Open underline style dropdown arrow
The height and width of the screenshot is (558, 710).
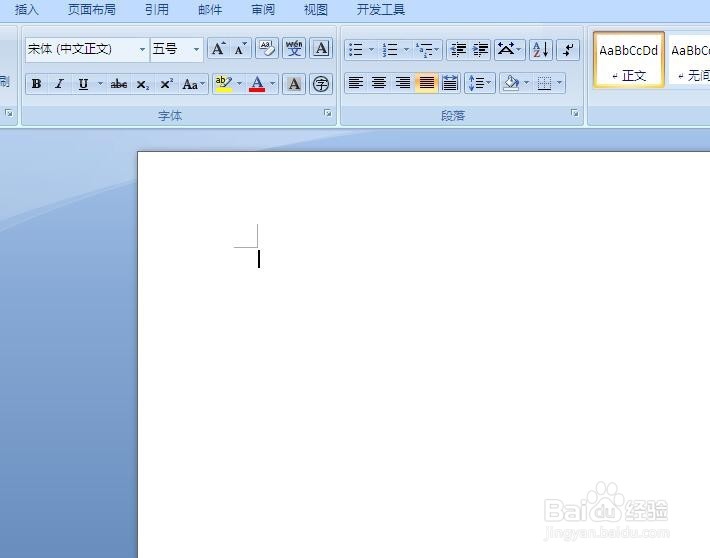pyautogui.click(x=101, y=84)
